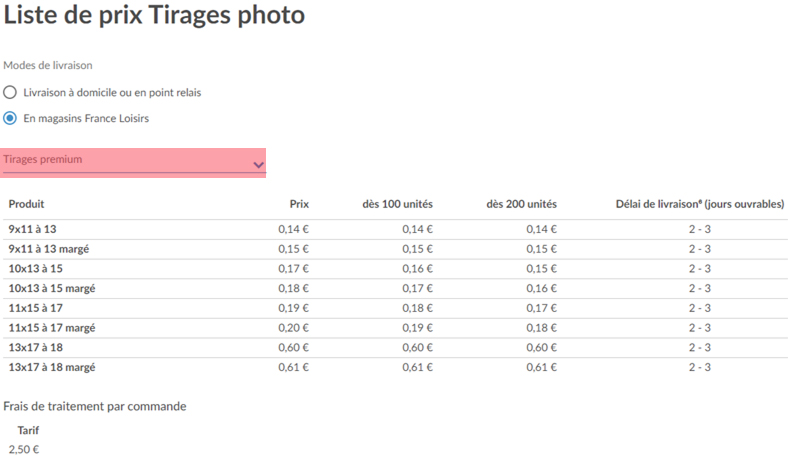Image resolution: width=788 pixels, height=466 pixels.
Task: Select the 9x11 à 13 product row
Action: pyautogui.click(x=394, y=229)
